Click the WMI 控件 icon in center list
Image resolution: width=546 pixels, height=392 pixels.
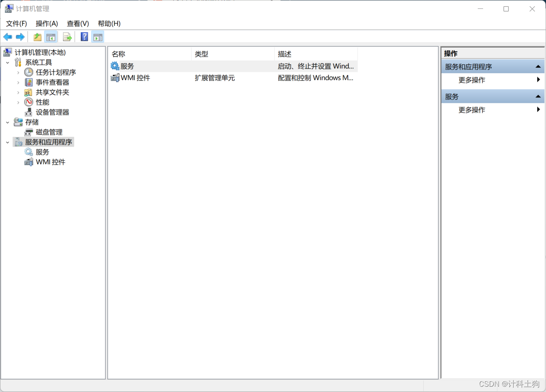[x=115, y=78]
